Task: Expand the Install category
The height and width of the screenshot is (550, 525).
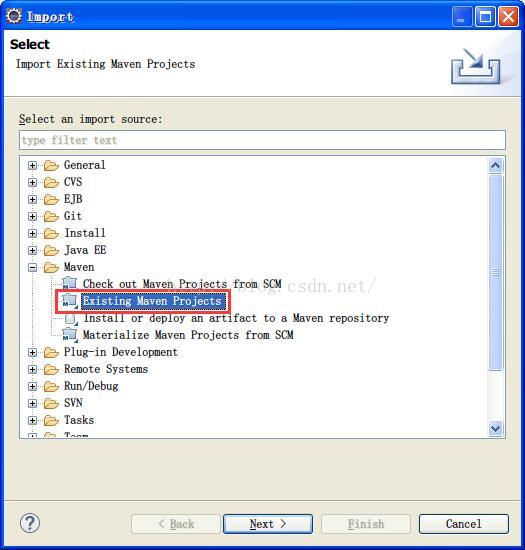Action: [x=32, y=233]
